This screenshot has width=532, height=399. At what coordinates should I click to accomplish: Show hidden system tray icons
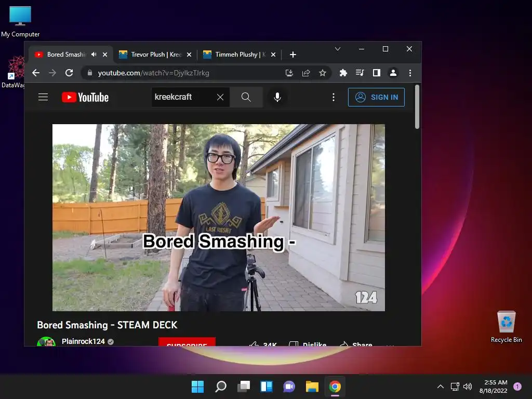point(441,387)
